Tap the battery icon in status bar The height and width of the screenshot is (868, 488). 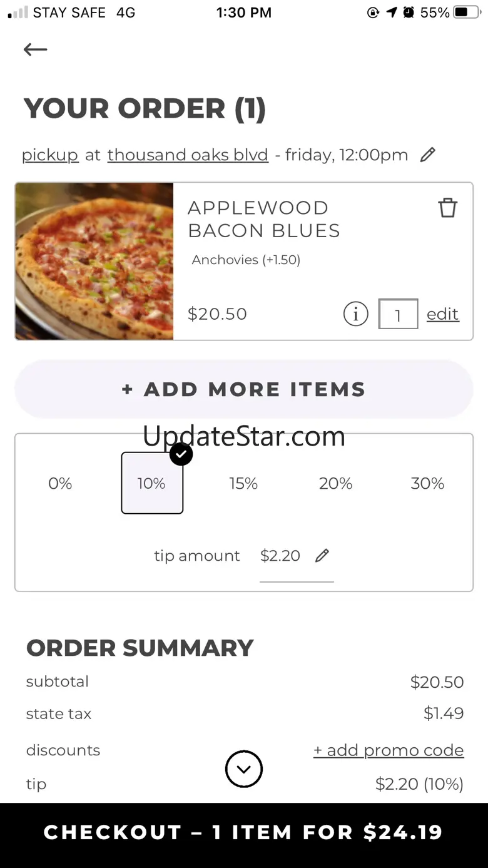tap(467, 13)
